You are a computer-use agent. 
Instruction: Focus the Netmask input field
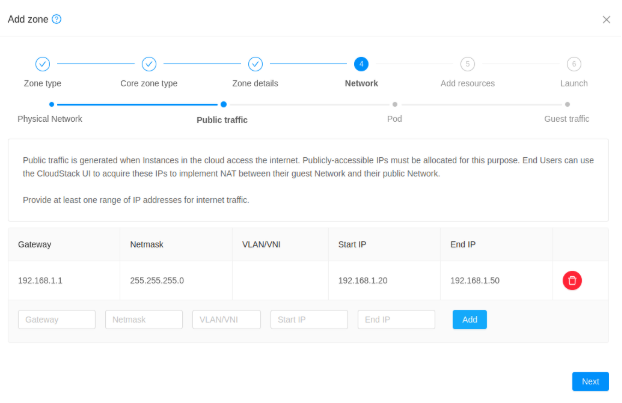pyautogui.click(x=144, y=319)
